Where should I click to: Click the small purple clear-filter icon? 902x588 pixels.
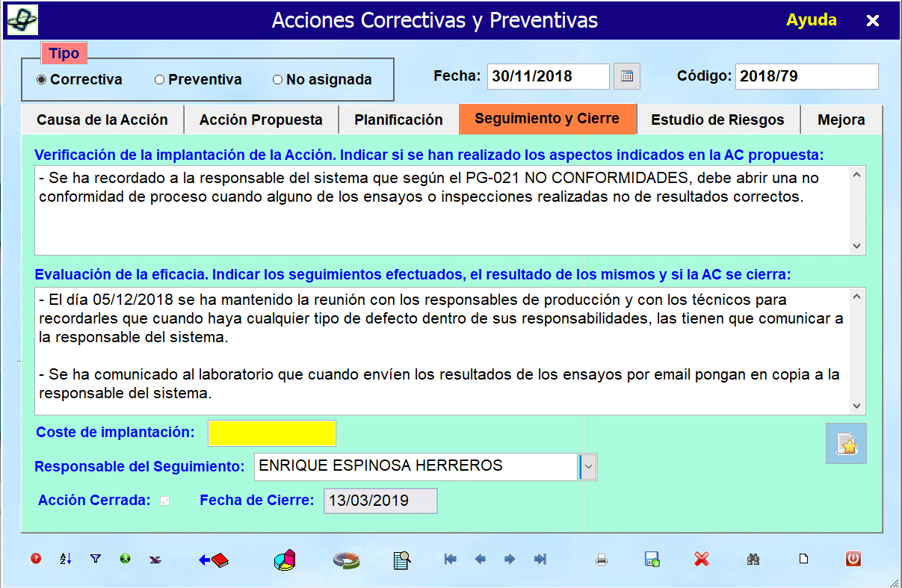tap(155, 559)
